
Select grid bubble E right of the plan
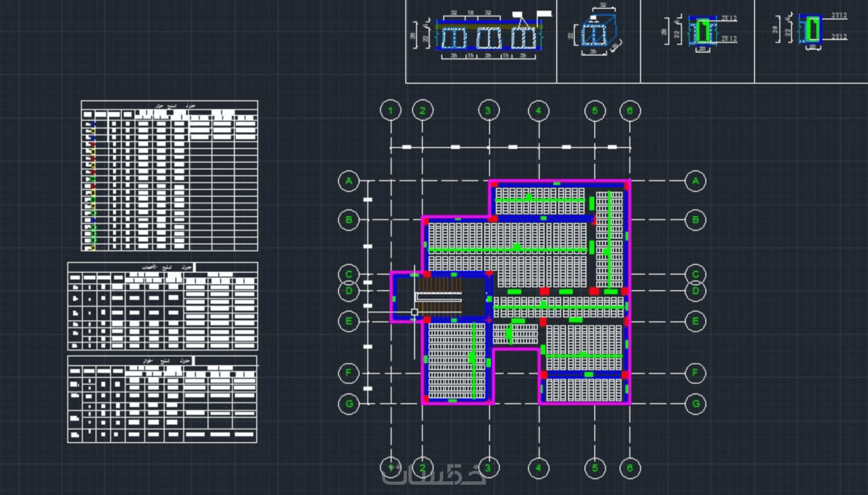coord(695,321)
